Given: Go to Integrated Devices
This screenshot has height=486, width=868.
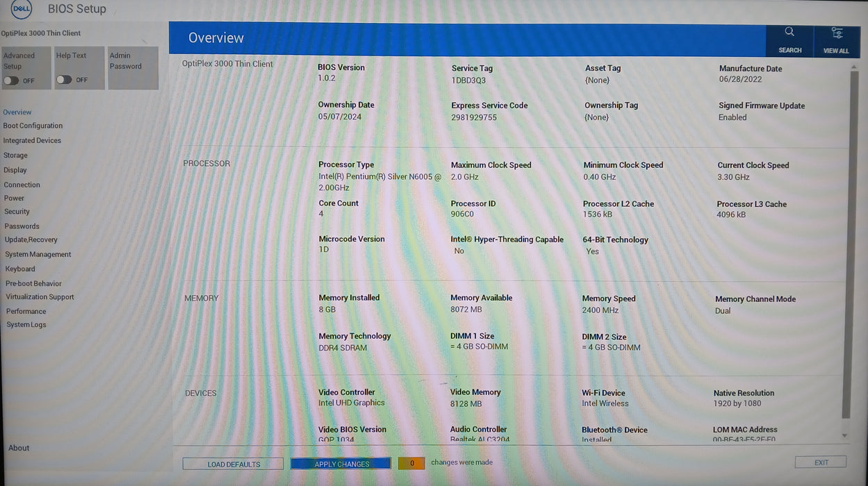Looking at the screenshot, I should coord(32,140).
